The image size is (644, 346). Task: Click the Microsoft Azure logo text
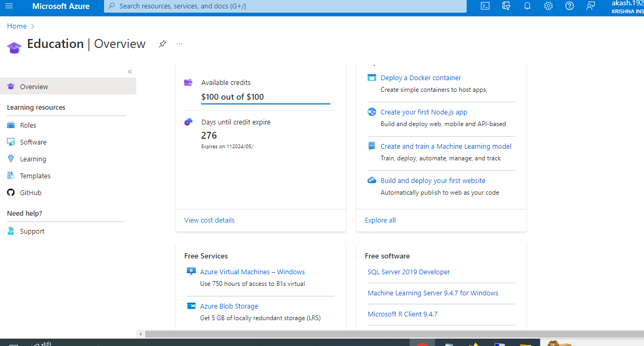coord(61,6)
